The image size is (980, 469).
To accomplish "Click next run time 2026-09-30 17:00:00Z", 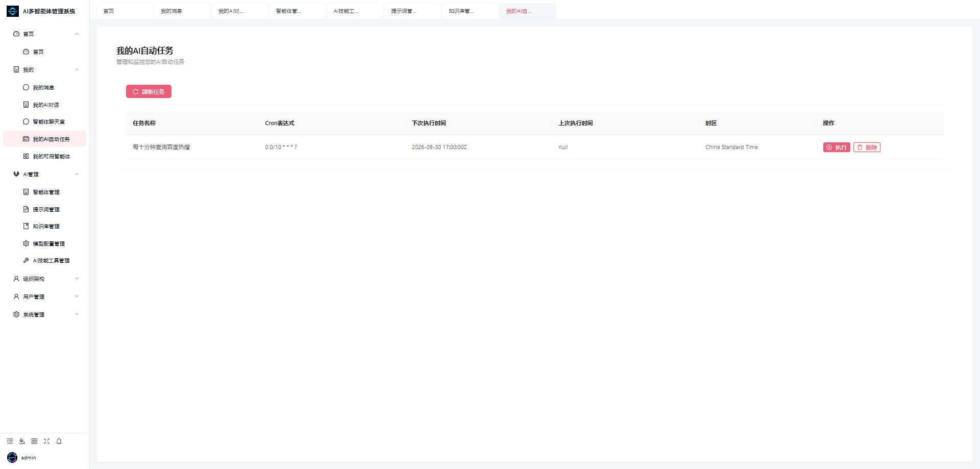I will tap(439, 147).
